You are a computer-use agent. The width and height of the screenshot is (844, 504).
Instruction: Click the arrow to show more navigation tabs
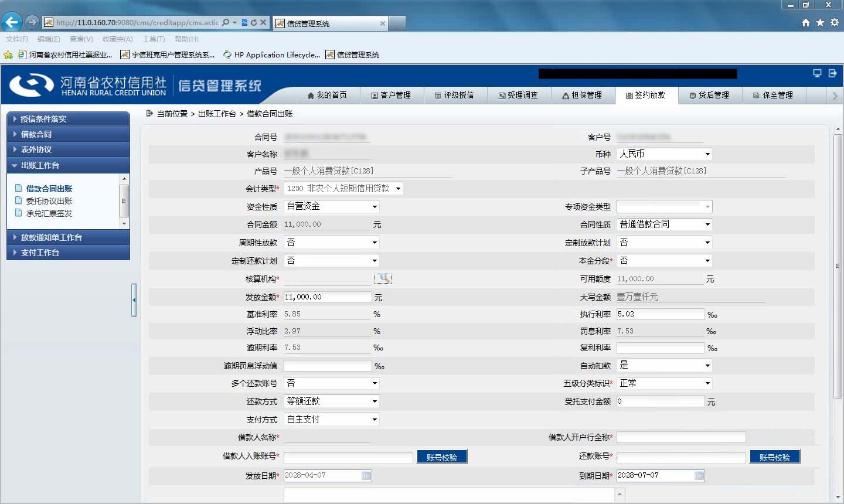click(835, 96)
